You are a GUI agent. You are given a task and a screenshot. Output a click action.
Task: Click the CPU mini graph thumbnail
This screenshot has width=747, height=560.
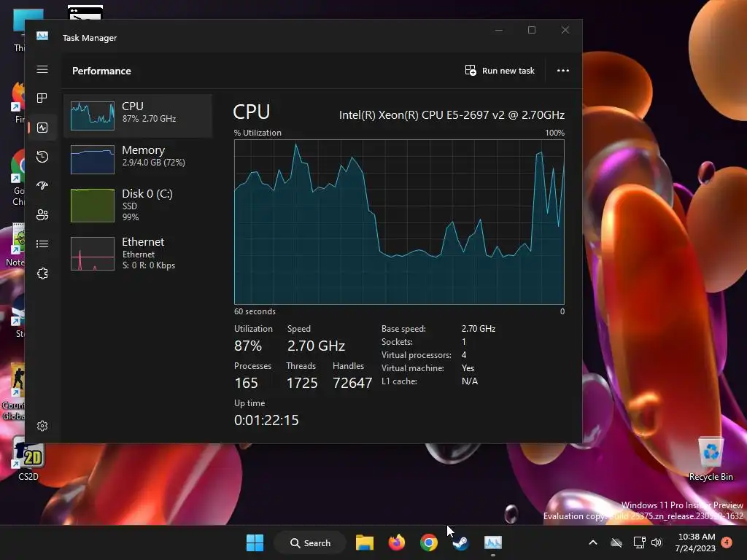[x=93, y=116]
